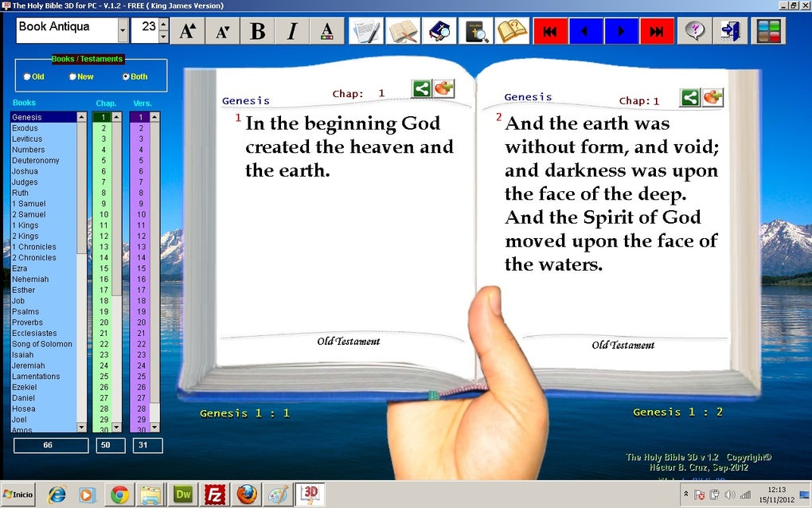812x508 pixels.
Task: Toggle italic text formatting
Action: tap(292, 31)
